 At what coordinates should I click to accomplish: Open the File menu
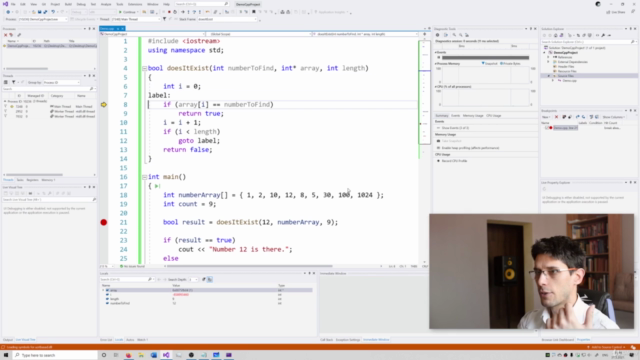13,4
